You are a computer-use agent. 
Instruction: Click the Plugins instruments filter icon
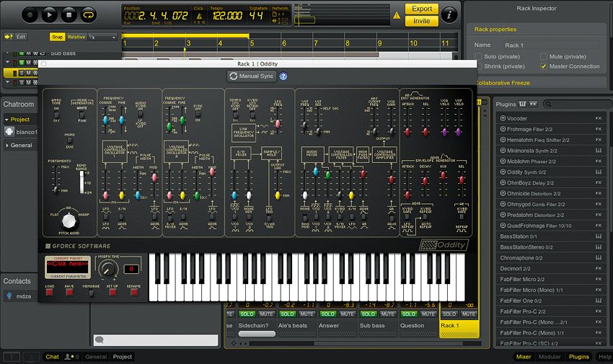(523, 104)
